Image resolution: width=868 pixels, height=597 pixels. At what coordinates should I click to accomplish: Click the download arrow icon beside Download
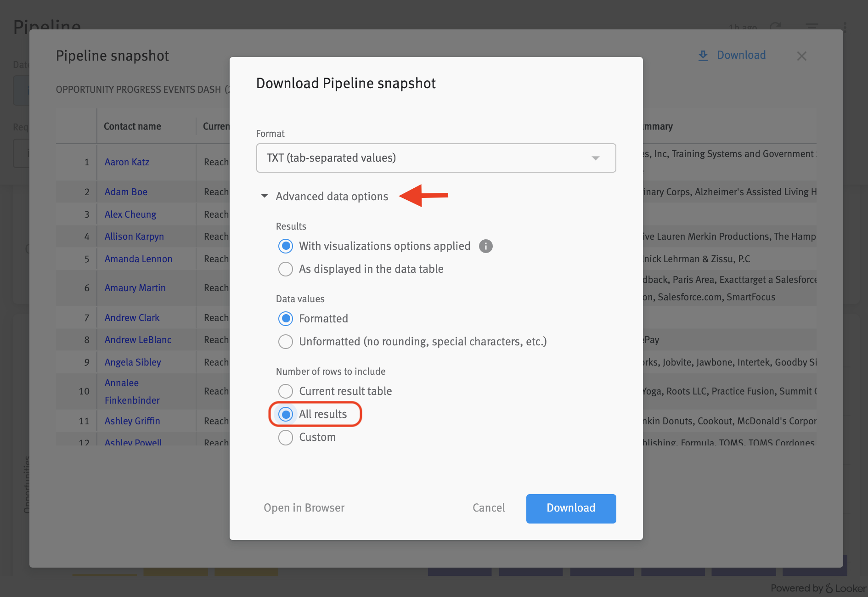[x=703, y=55]
